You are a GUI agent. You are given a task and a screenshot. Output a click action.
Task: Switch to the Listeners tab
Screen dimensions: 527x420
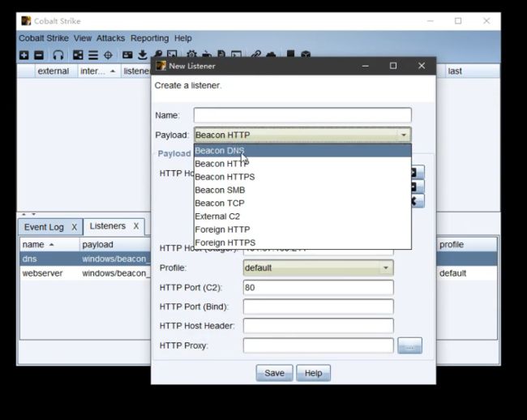tap(108, 225)
